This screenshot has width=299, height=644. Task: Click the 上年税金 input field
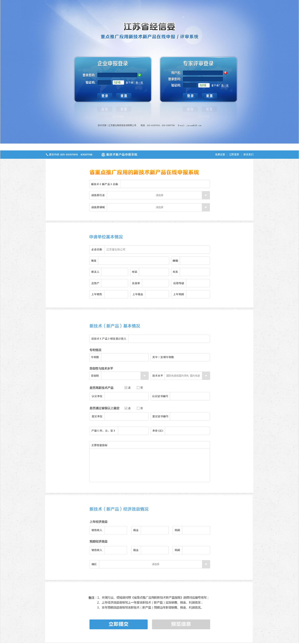click(157, 294)
